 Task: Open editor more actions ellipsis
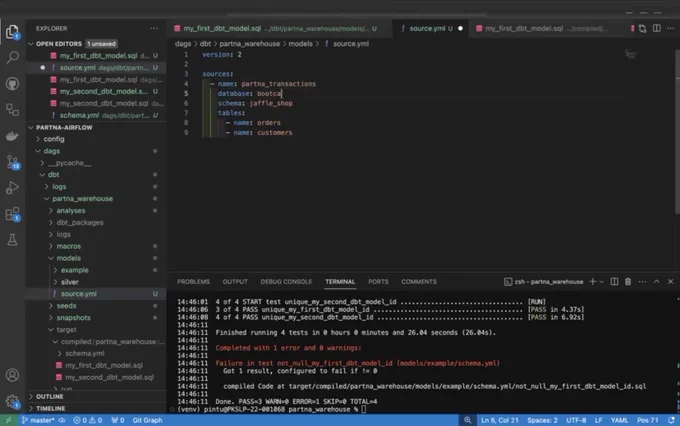(671, 28)
